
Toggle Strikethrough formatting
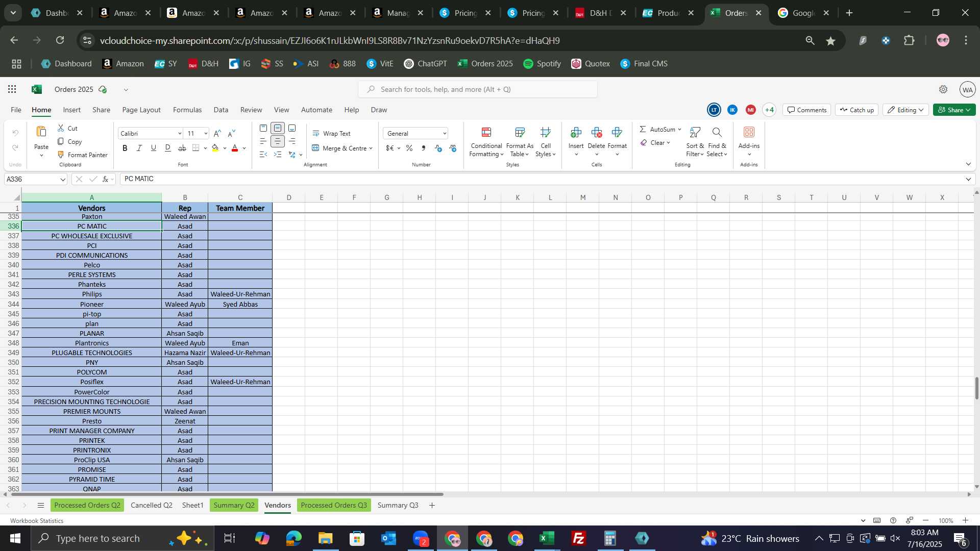(x=182, y=148)
